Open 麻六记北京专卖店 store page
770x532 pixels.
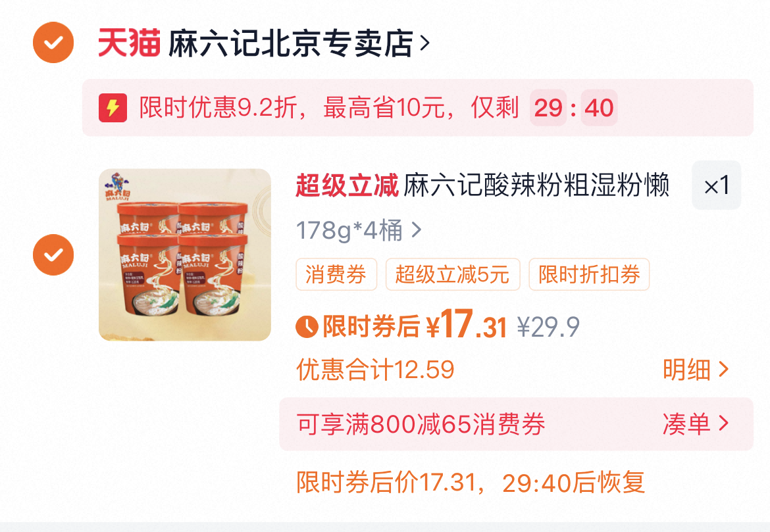(x=291, y=43)
